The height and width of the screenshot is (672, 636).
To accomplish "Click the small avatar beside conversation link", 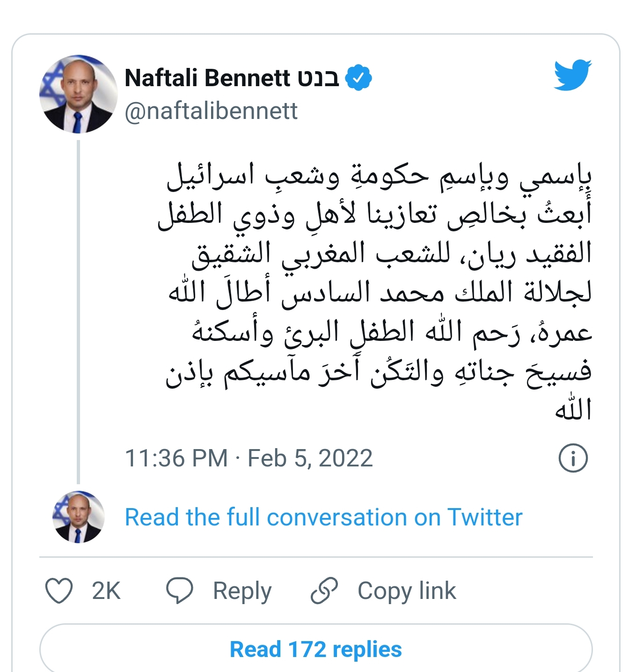I will [78, 517].
